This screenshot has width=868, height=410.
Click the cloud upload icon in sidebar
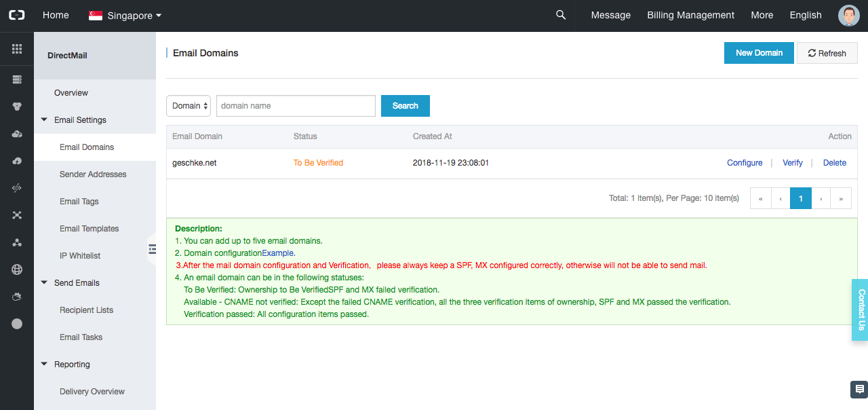[17, 161]
